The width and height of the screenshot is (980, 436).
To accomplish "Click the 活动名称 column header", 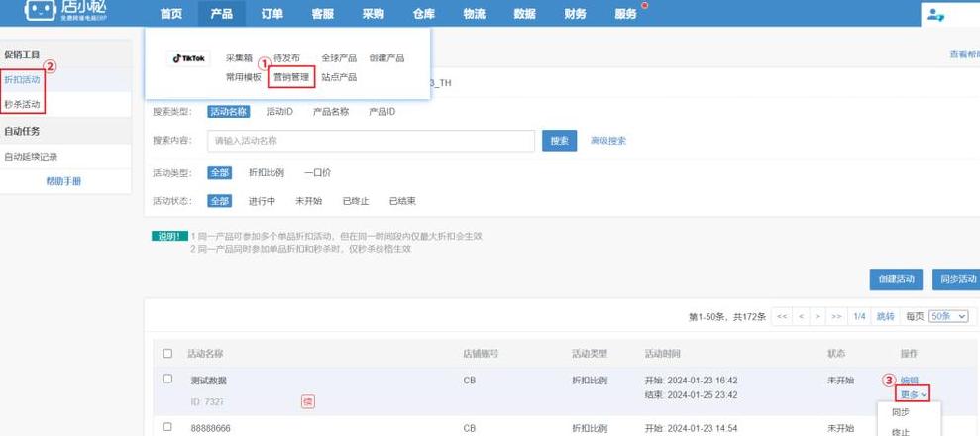I will point(206,354).
